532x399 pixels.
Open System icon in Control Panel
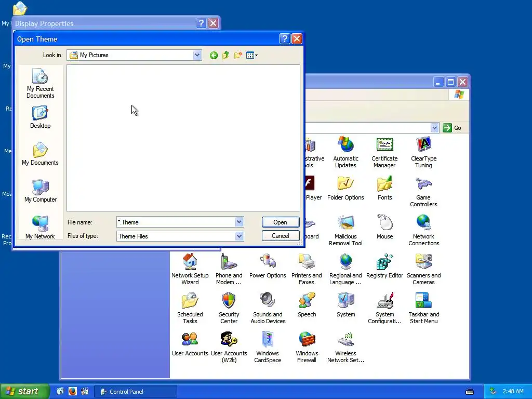[345, 305]
